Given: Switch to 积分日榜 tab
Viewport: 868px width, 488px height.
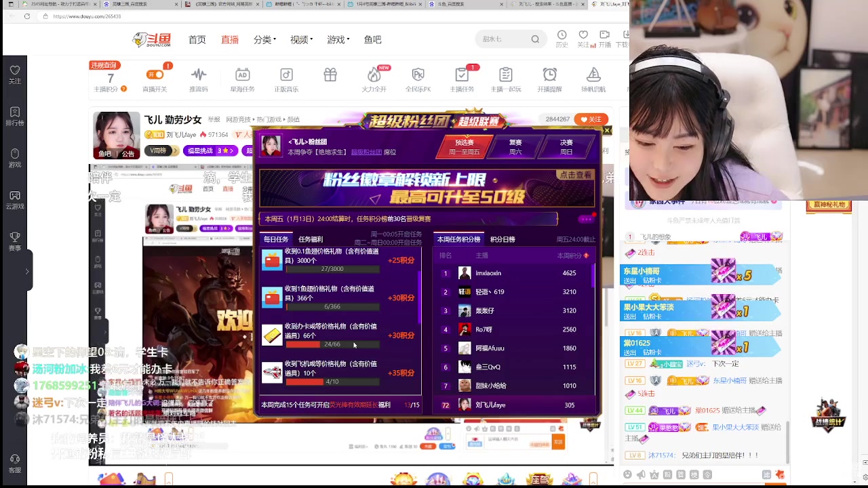Looking at the screenshot, I should 502,239.
